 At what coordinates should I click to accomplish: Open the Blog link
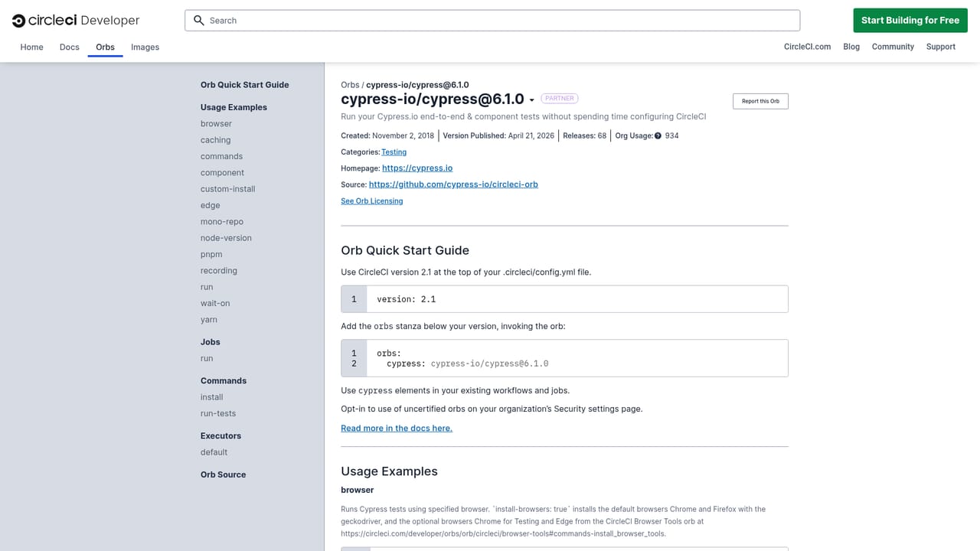tap(851, 47)
